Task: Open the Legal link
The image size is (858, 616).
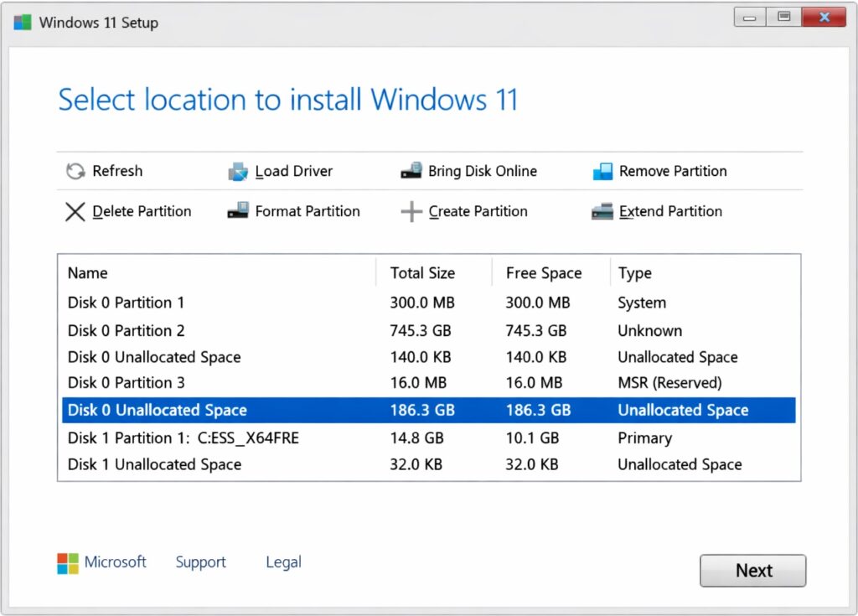Action: click(x=283, y=562)
